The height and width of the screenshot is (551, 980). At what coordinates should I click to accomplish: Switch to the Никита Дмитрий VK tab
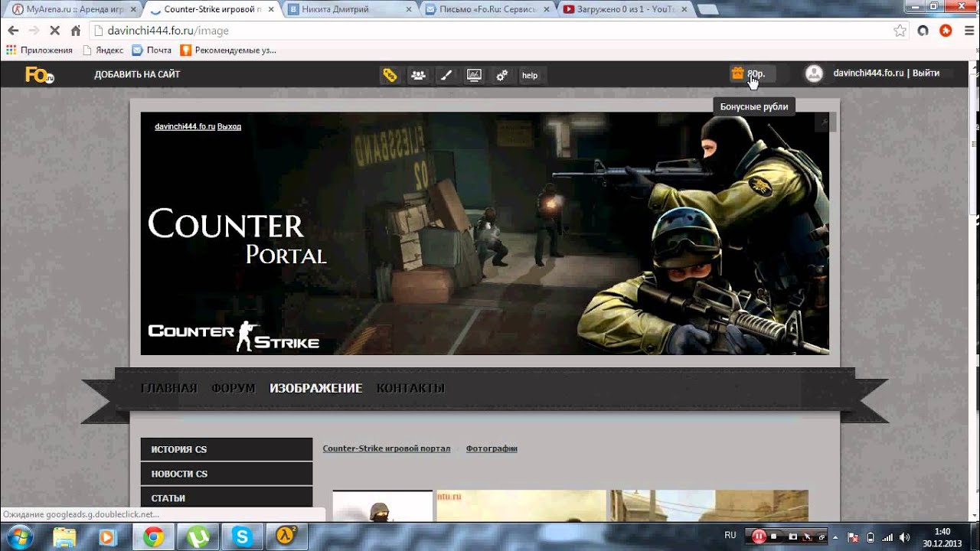348,9
